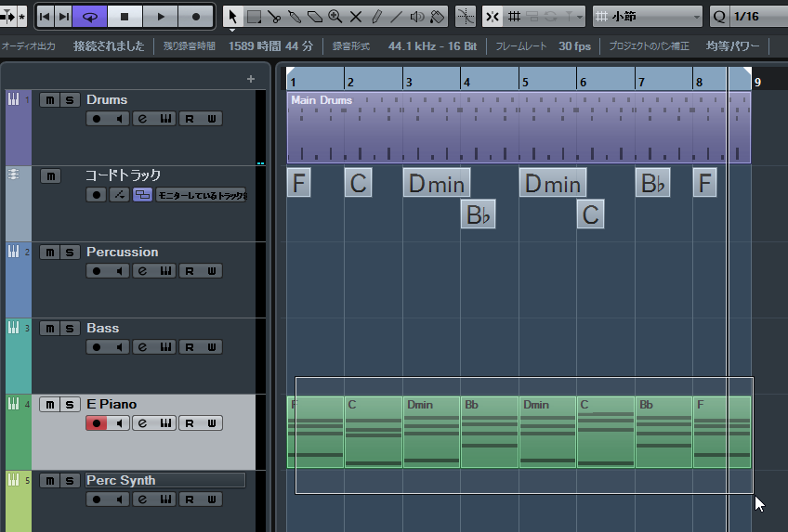This screenshot has height=532, width=788.
Task: Disable record enable on E Piano
Action: coord(97,423)
